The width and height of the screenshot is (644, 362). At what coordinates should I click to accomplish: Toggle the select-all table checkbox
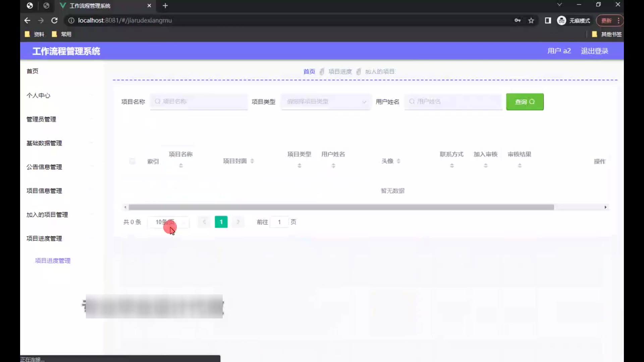pyautogui.click(x=132, y=162)
